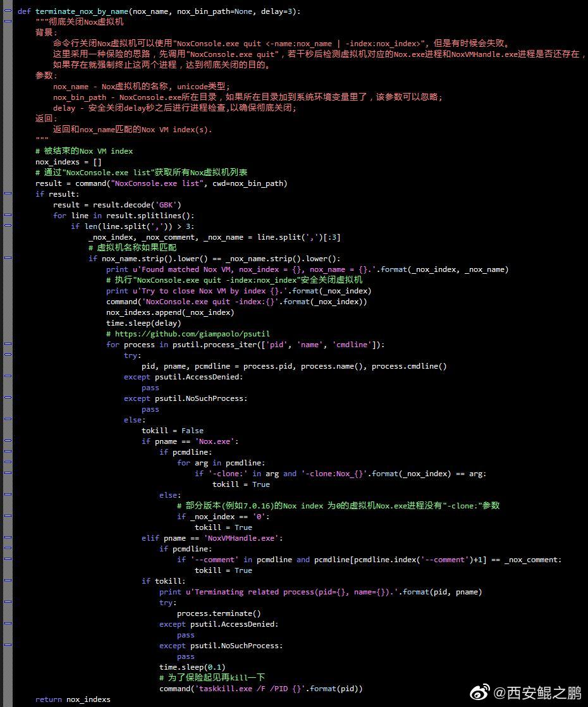Click 'pcmdline.index('--comment')+1' expression
Viewport: 588px width, 707px height.
418,560
